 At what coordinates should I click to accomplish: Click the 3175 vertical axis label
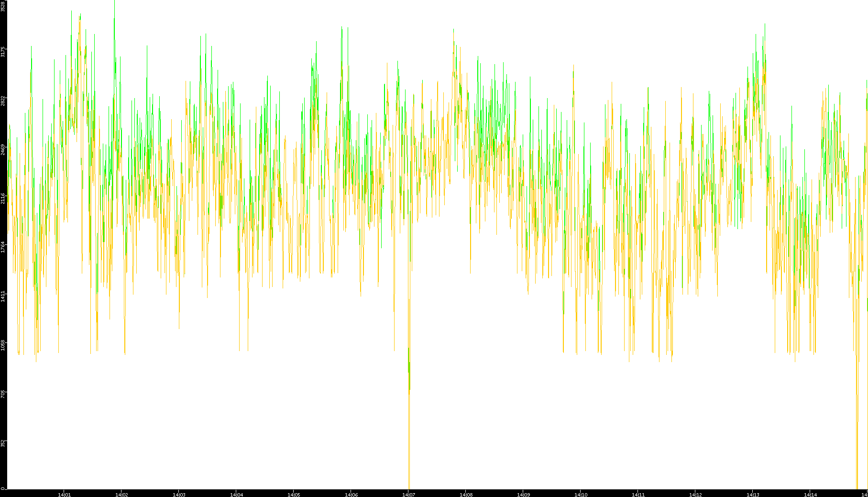tap(3, 52)
